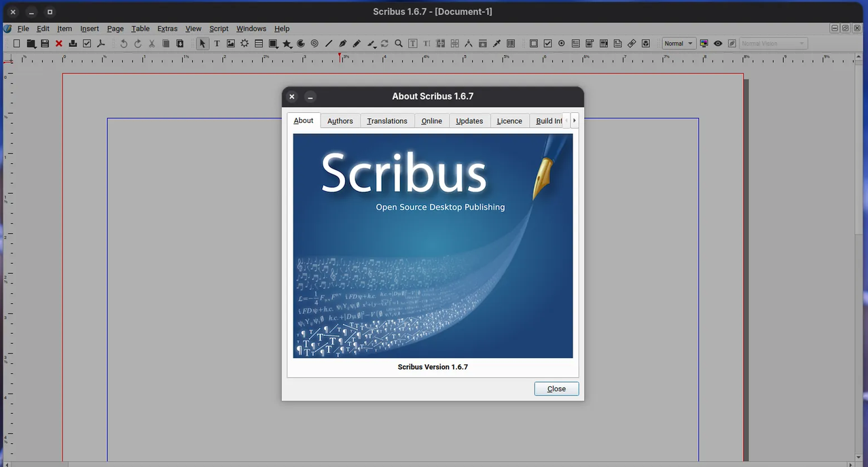Click the PDF Combo Box icon

point(590,44)
